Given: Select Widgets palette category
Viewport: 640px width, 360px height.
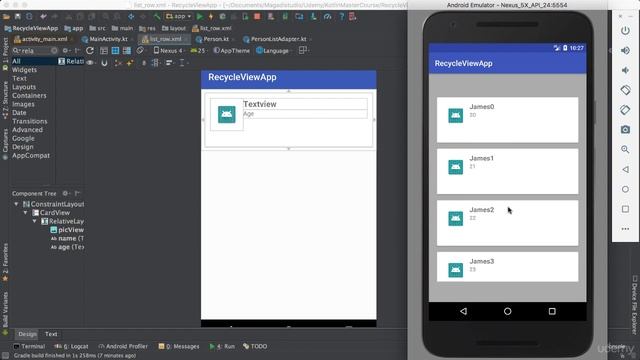Looking at the screenshot, I should [24, 70].
